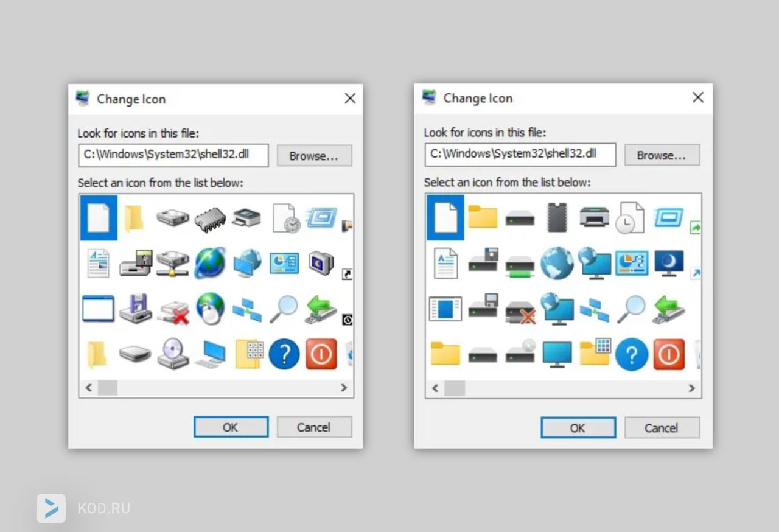Choose blue help question icon in left dialog

coord(284,354)
